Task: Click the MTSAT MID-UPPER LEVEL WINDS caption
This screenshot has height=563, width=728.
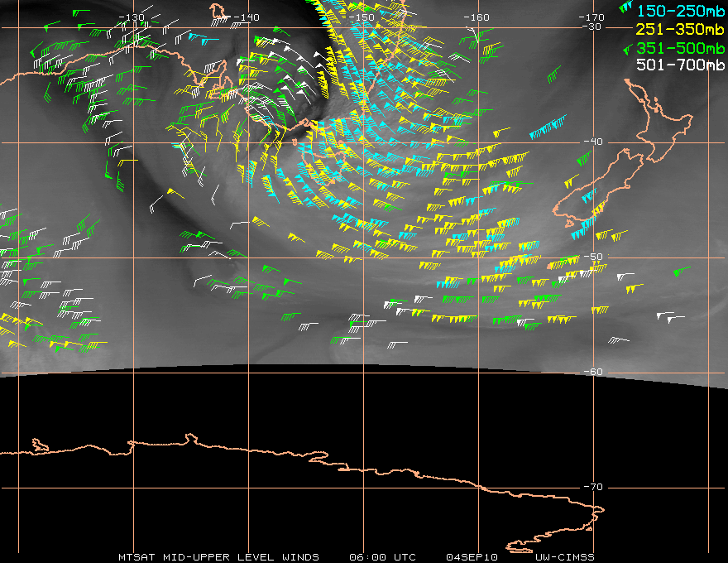Action: tap(218, 557)
